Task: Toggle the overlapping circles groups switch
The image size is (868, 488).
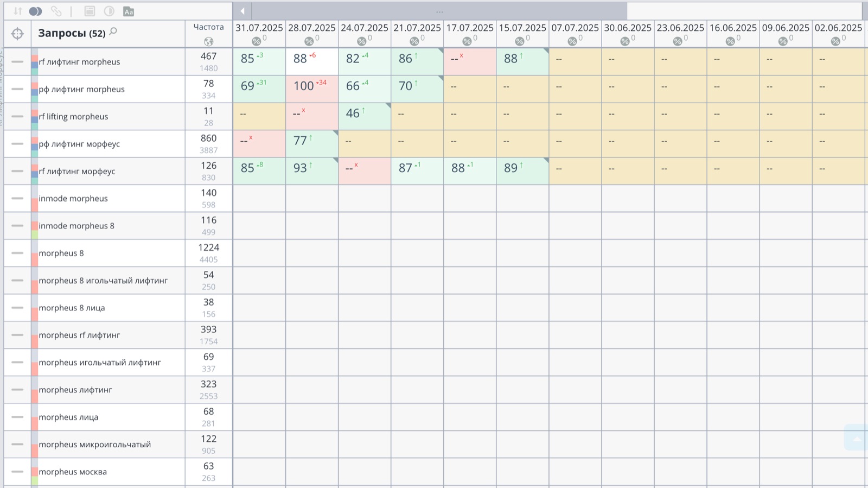Action: 36,11
